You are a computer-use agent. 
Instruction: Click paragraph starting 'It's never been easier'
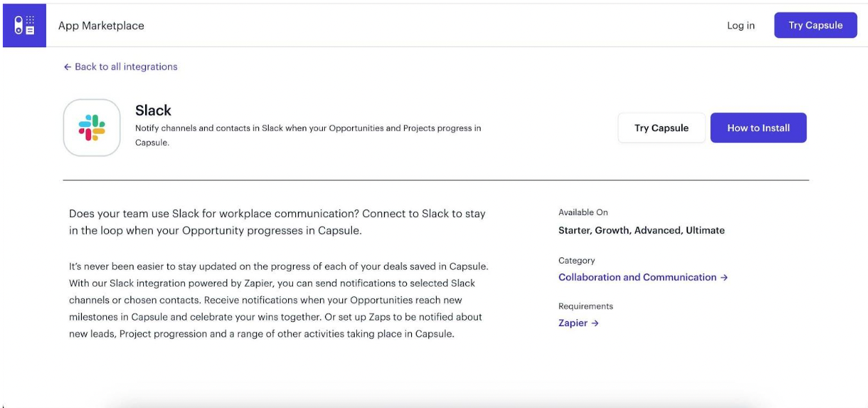pyautogui.click(x=278, y=300)
